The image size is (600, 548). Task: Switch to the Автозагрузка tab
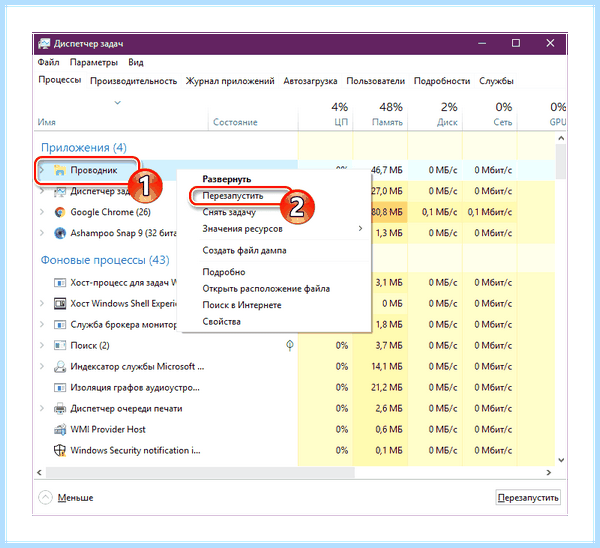(x=310, y=81)
